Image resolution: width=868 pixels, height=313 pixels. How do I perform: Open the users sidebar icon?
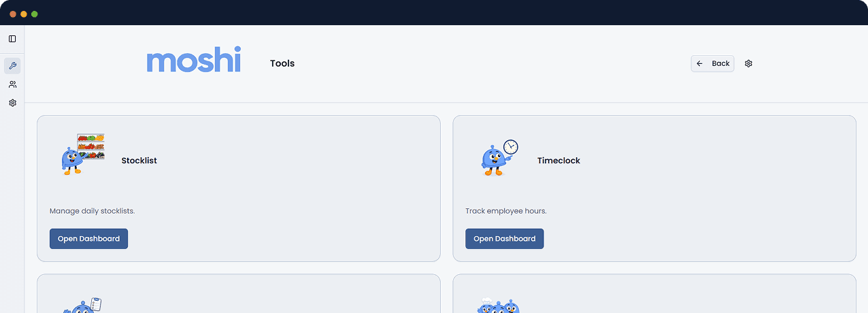[x=12, y=84]
